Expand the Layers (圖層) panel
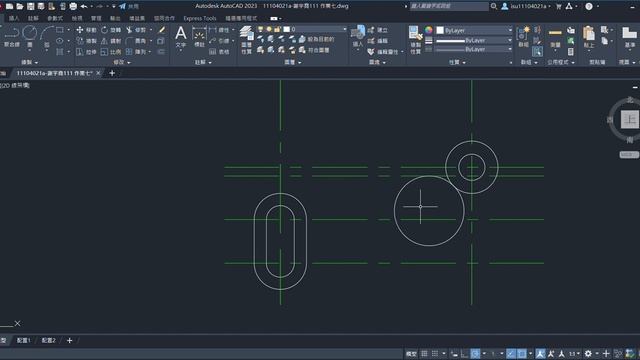 click(293, 62)
